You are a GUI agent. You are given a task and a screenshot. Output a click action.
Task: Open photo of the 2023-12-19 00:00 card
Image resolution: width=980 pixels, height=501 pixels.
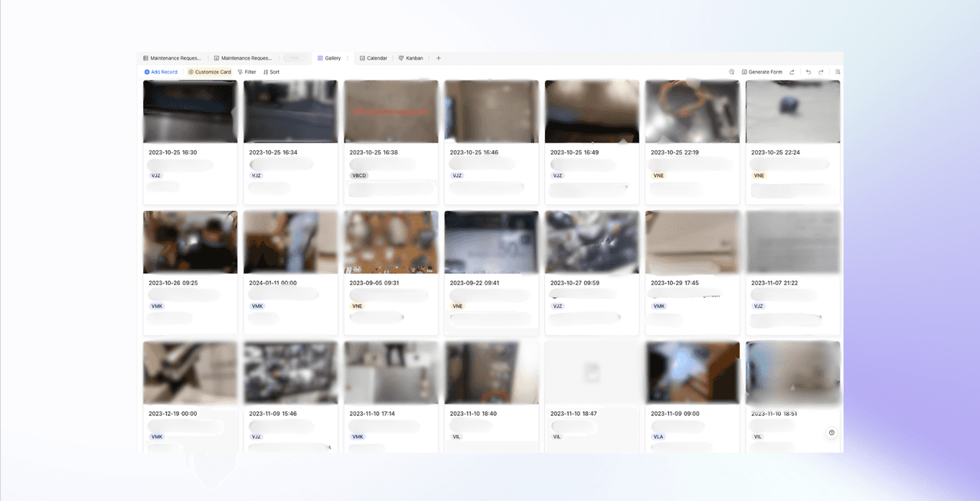pos(190,373)
